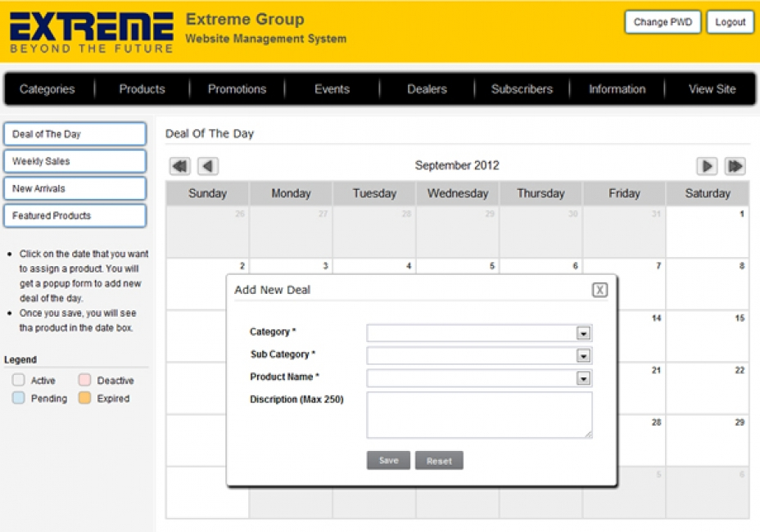760x532 pixels.
Task: Click the Deactive legend swatch
Action: pyautogui.click(x=85, y=380)
